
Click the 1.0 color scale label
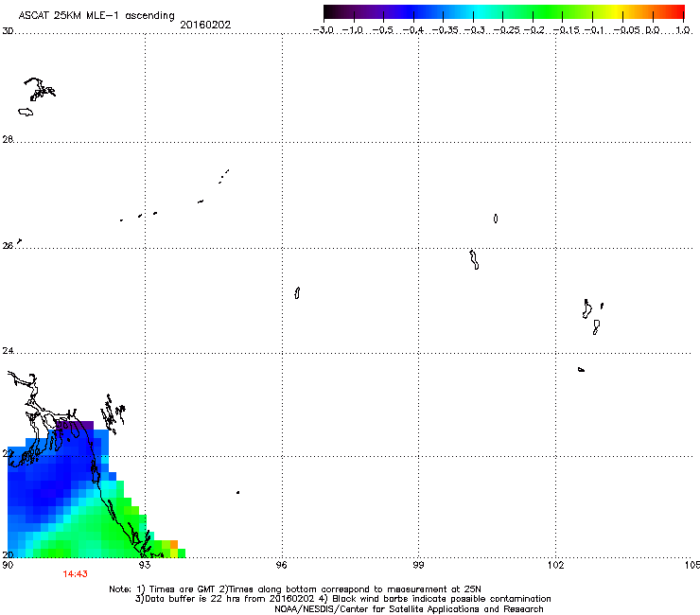point(683,30)
